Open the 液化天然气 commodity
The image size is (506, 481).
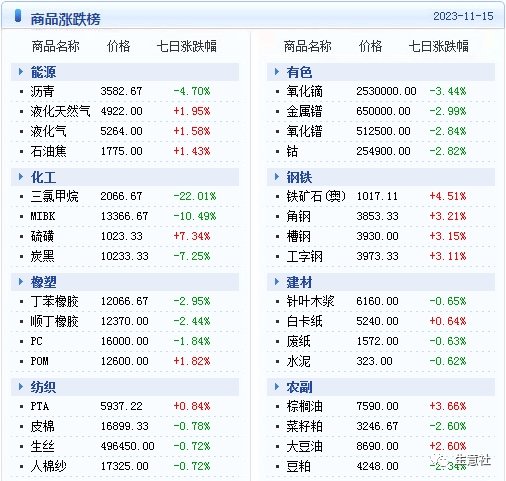(60, 111)
